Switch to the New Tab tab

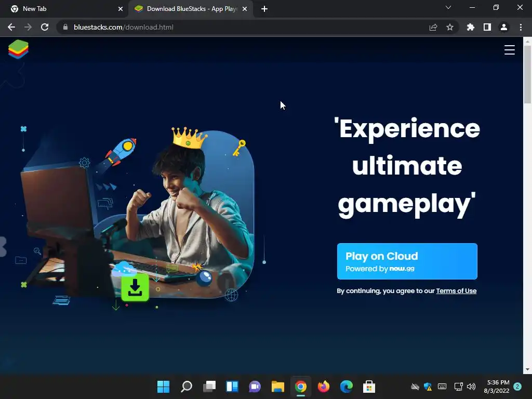pos(64,9)
